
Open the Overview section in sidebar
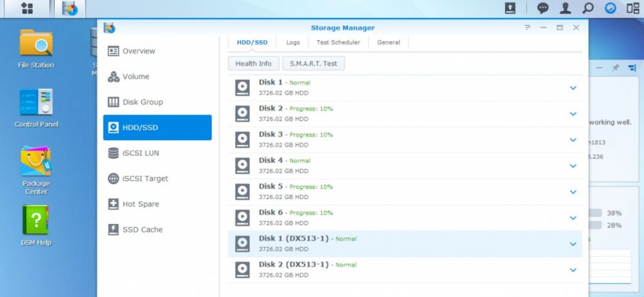(x=157, y=51)
